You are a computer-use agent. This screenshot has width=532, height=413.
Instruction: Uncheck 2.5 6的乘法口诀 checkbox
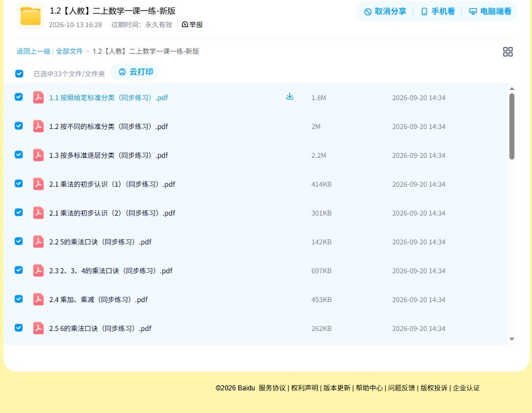click(x=19, y=328)
